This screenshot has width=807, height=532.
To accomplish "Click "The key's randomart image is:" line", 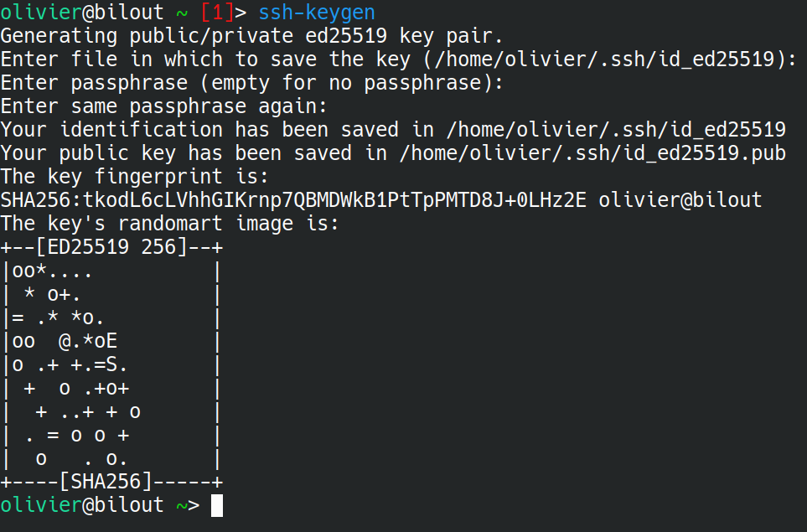I will (169, 224).
